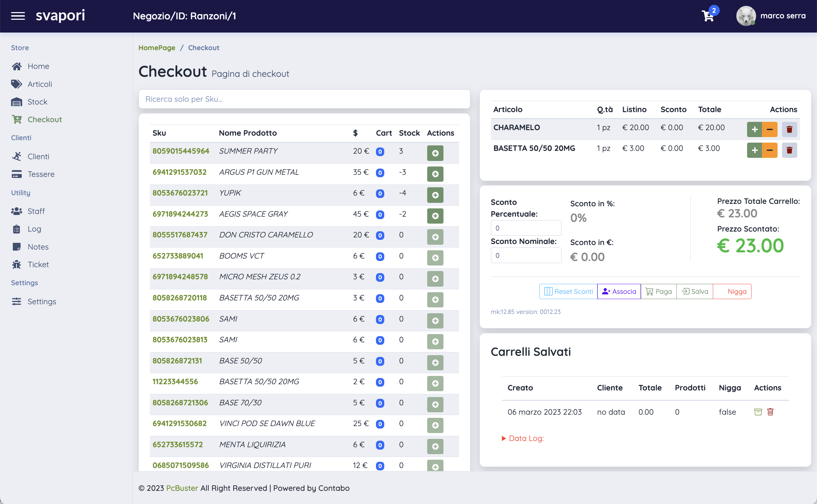817x504 pixels.
Task: Click the Salva button
Action: point(695,291)
